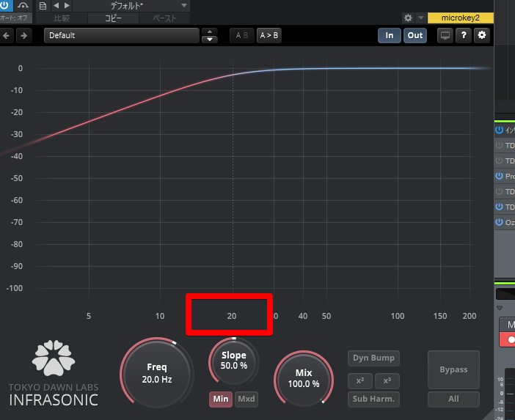This screenshot has height=420, width=515.
Task: Open the host gear icon beside microkey2
Action: pos(408,18)
